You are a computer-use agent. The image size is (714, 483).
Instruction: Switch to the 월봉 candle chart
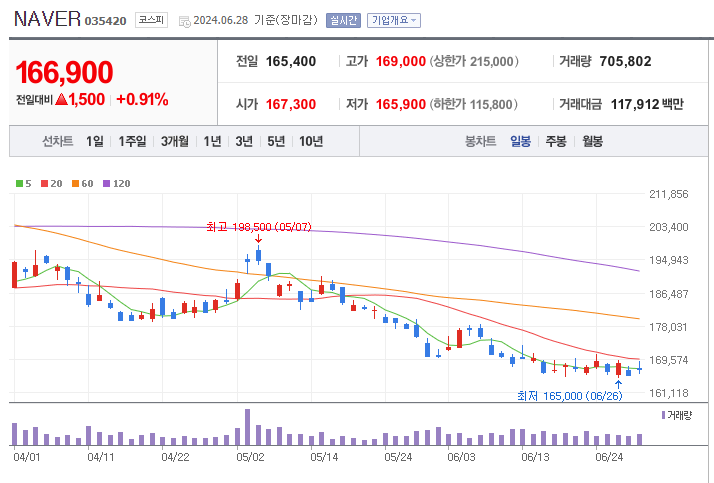click(x=592, y=142)
